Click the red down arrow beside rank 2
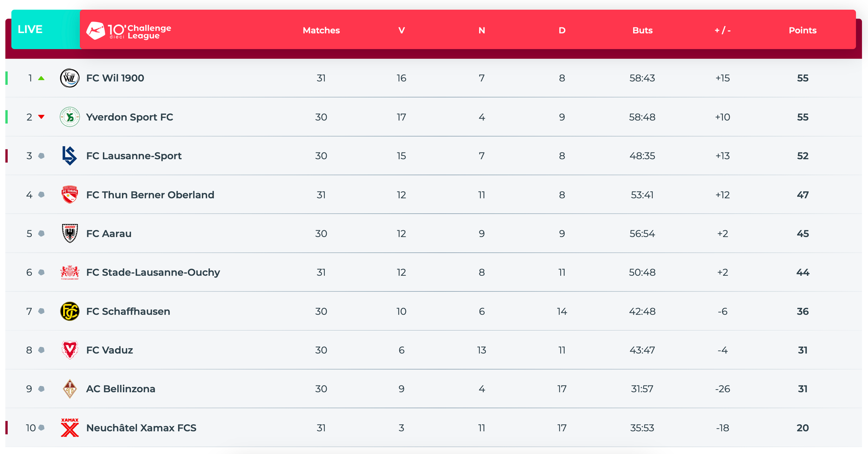The height and width of the screenshot is (454, 868). tap(41, 117)
